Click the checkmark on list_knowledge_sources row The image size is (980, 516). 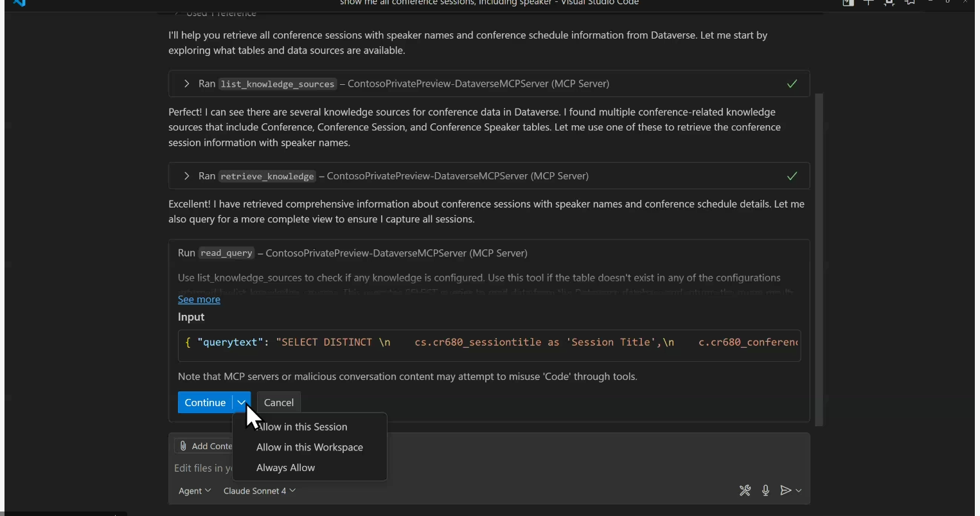tap(792, 84)
